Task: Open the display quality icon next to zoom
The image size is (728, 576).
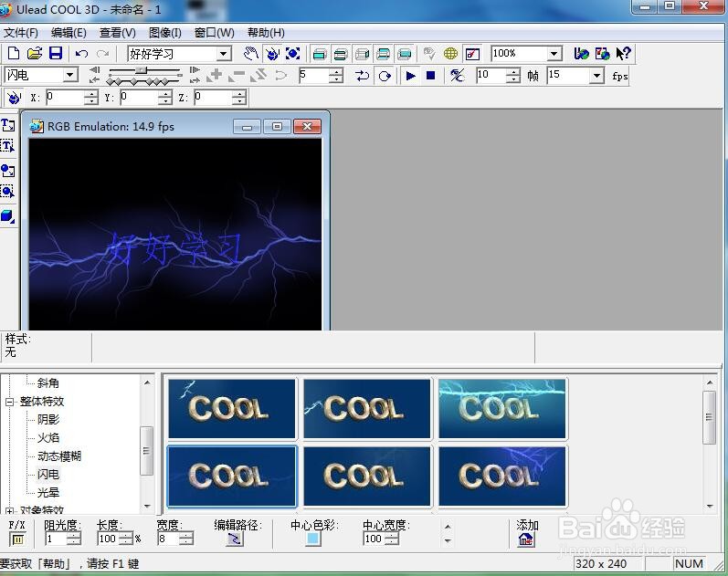Action: 472,54
